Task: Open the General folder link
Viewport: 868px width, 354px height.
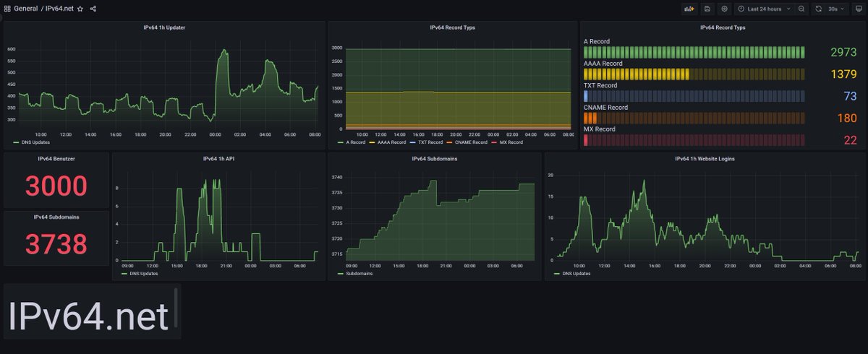Action: point(26,9)
